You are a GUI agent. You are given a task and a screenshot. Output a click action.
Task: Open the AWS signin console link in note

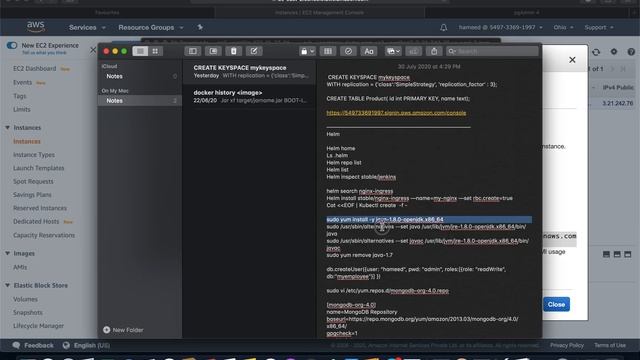pos(396,113)
